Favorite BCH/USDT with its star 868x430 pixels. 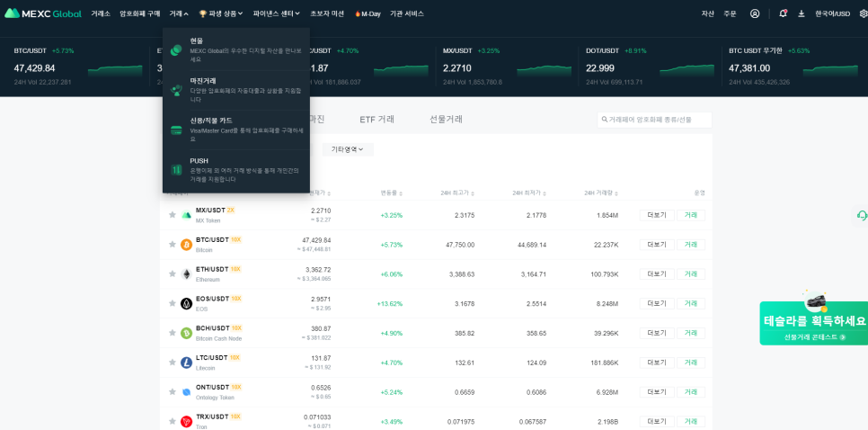pyautogui.click(x=173, y=333)
